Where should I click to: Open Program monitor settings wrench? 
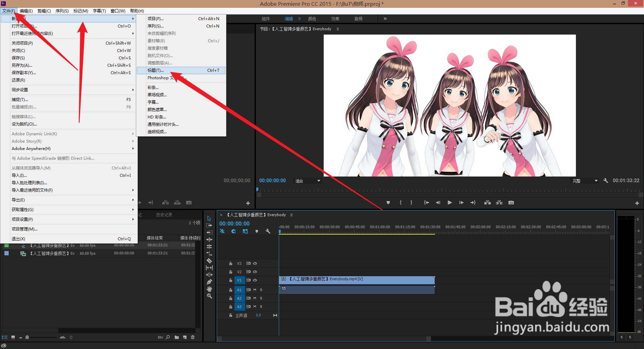605,181
